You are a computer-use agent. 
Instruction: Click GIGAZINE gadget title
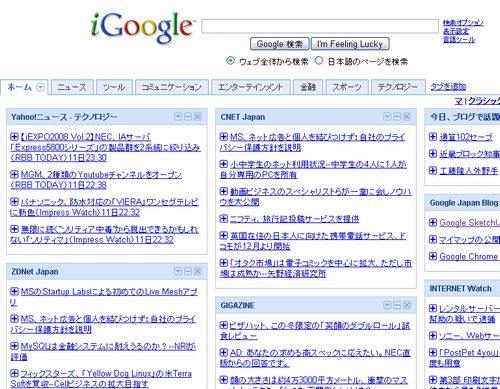pyautogui.click(x=237, y=305)
